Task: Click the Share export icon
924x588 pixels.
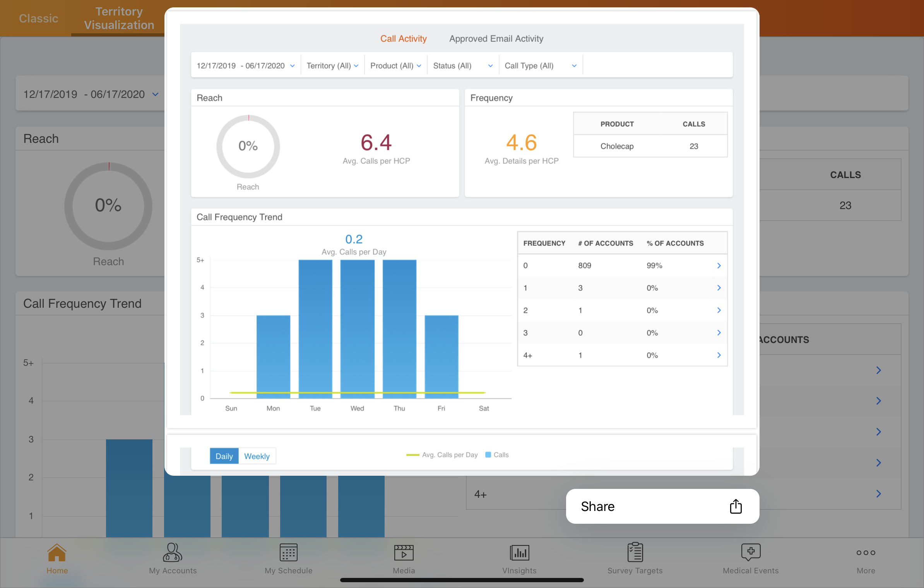Action: [736, 506]
